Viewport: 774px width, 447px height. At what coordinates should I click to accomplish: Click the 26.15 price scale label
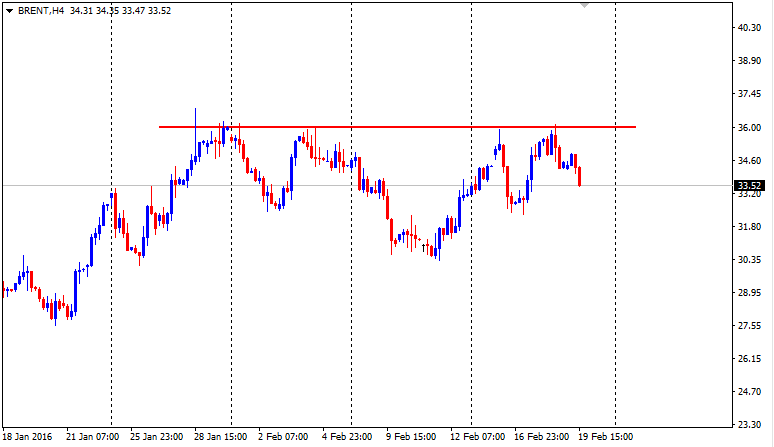[749, 359]
